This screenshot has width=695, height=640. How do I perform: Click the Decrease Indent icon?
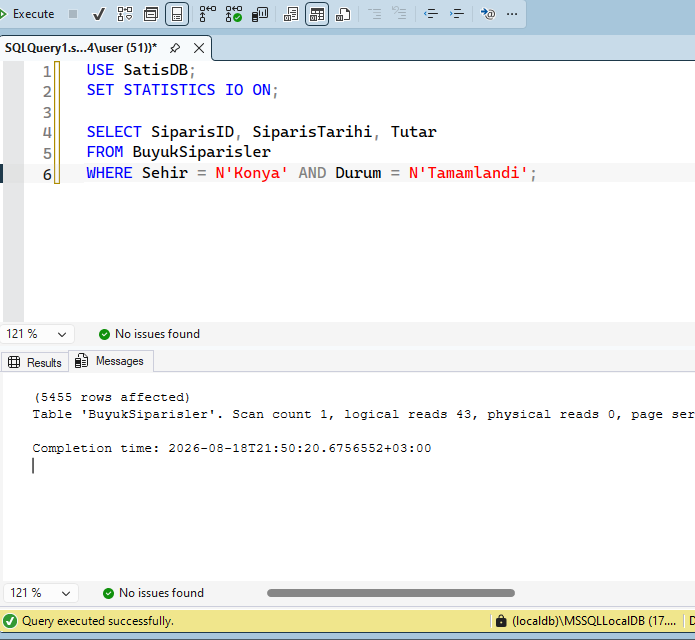click(x=430, y=14)
